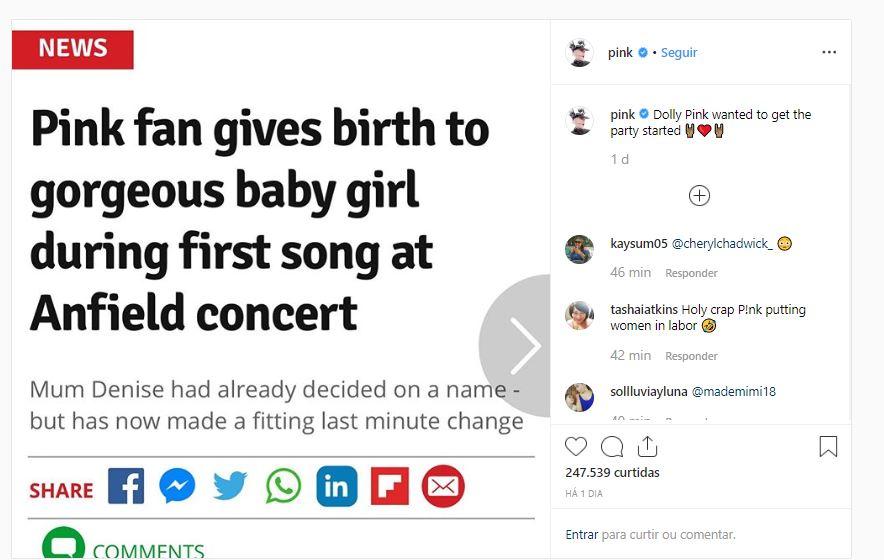Share the article on LinkedIn

336,487
